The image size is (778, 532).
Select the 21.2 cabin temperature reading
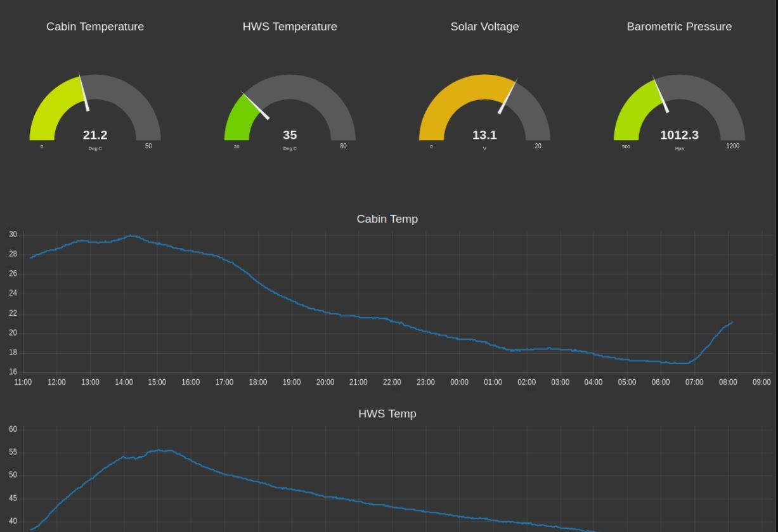(x=95, y=135)
